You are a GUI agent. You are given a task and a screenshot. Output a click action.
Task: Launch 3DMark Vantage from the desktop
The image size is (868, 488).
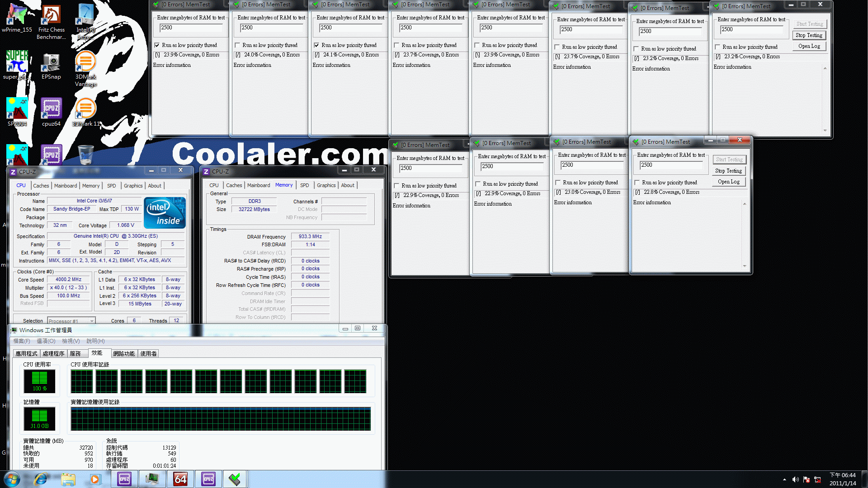[85, 69]
